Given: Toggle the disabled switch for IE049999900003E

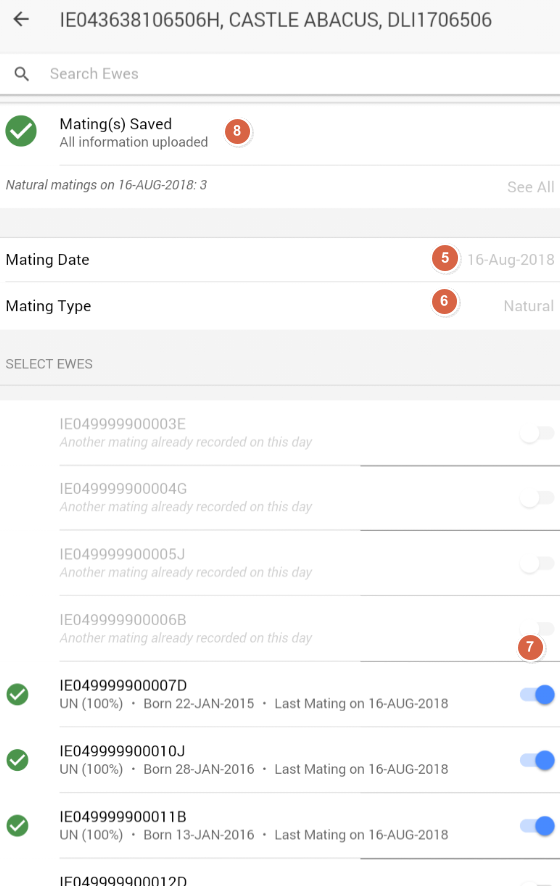Looking at the screenshot, I should tap(537, 433).
